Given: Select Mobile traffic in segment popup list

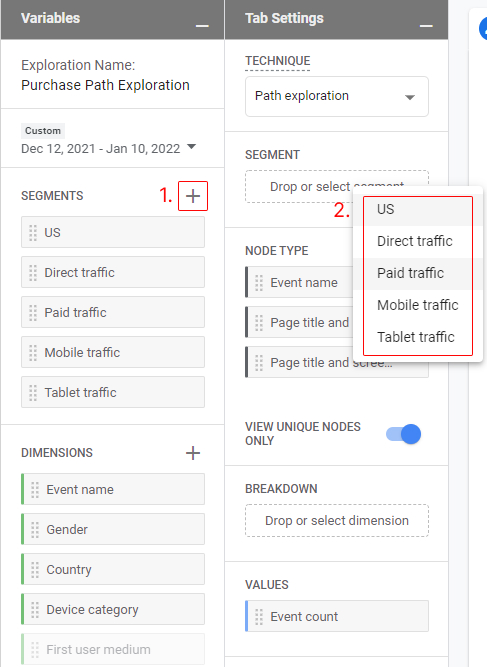Looking at the screenshot, I should [x=418, y=305].
